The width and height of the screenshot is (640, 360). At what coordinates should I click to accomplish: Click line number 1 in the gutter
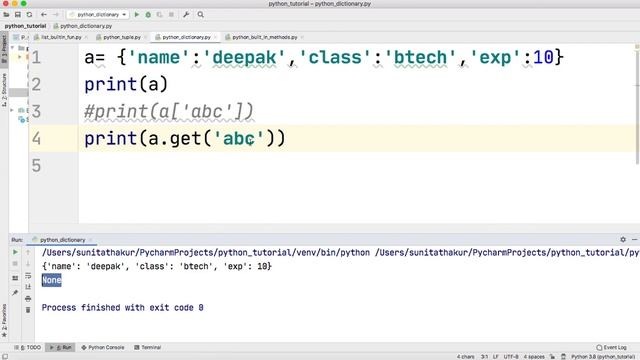tap(36, 58)
